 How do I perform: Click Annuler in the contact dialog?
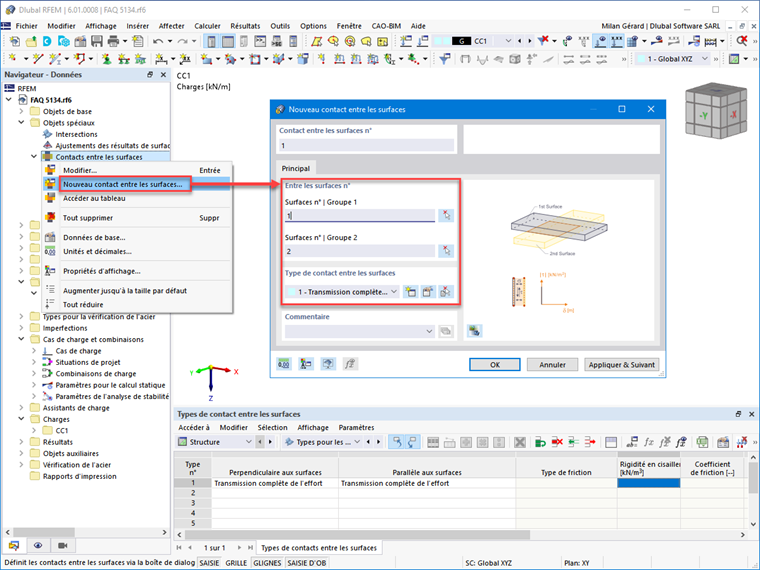point(552,364)
